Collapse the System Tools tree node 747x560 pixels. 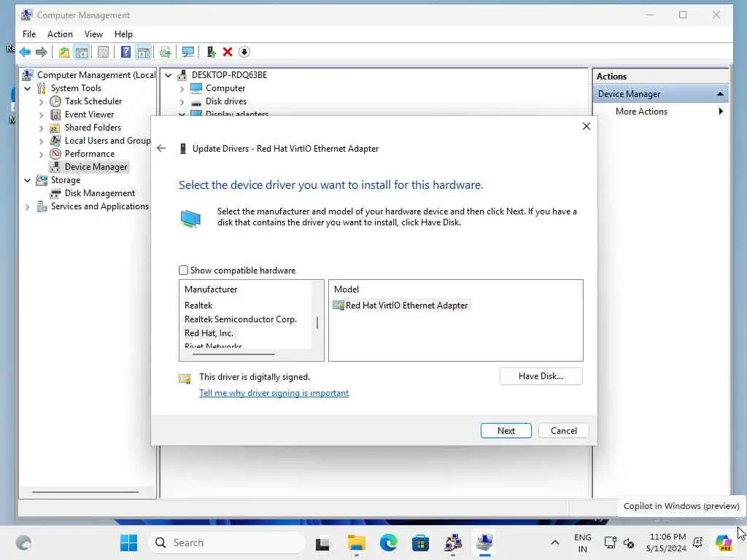click(x=28, y=88)
